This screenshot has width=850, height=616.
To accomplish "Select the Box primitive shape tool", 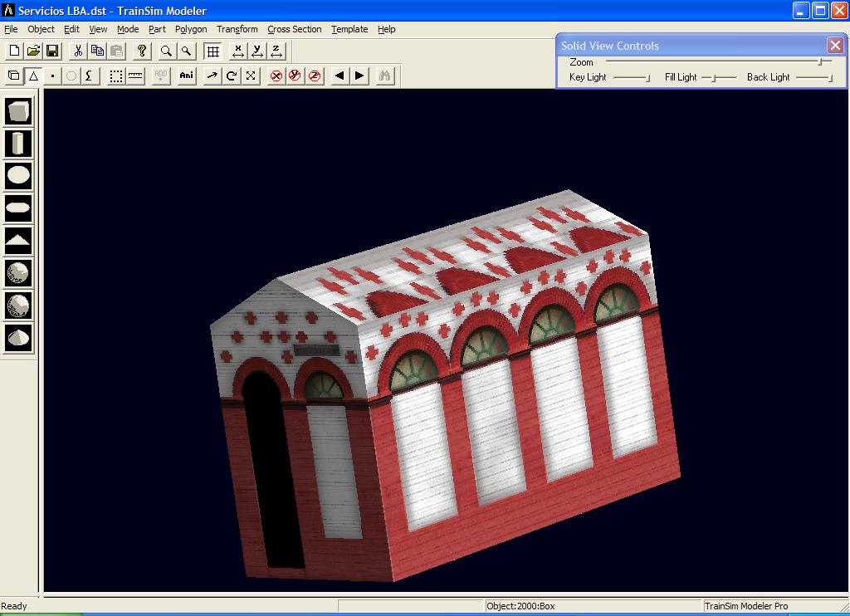I will click(x=18, y=111).
